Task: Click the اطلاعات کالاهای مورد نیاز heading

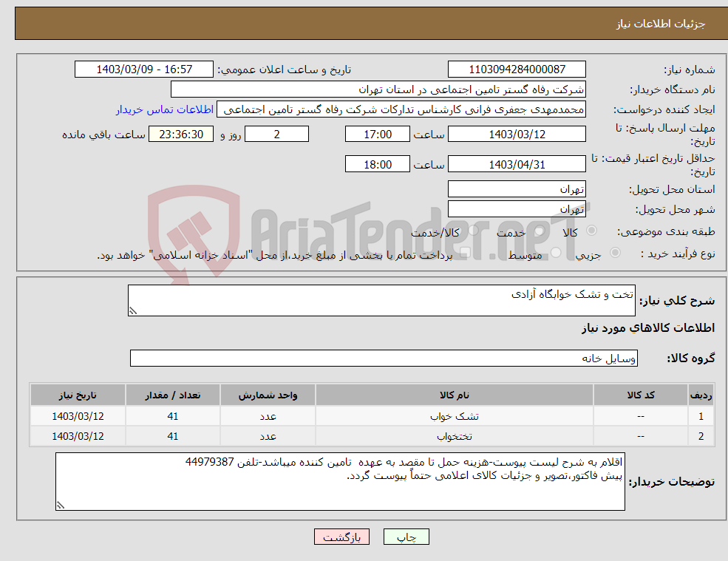Action: pyautogui.click(x=647, y=328)
